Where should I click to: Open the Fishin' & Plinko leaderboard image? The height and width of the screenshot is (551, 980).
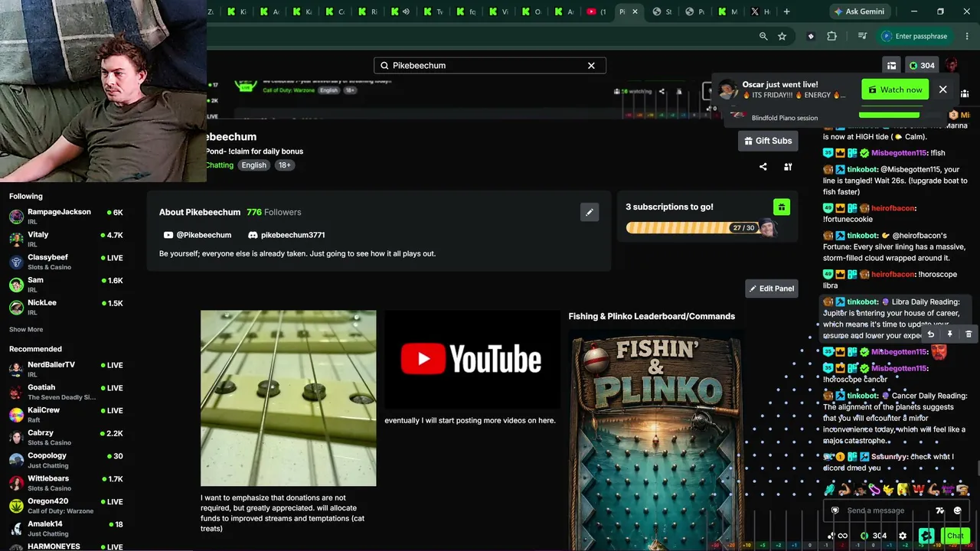[656, 442]
